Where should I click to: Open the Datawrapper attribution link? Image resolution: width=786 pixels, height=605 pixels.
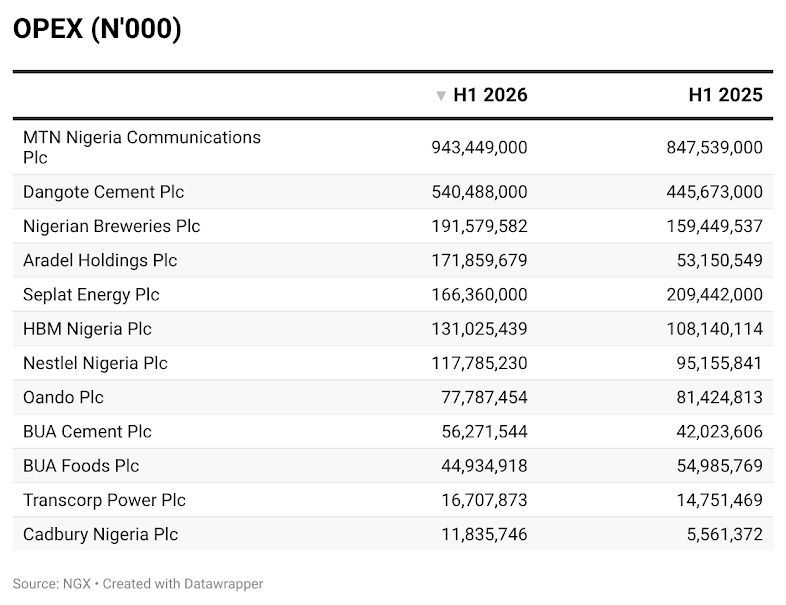pyautogui.click(x=183, y=584)
